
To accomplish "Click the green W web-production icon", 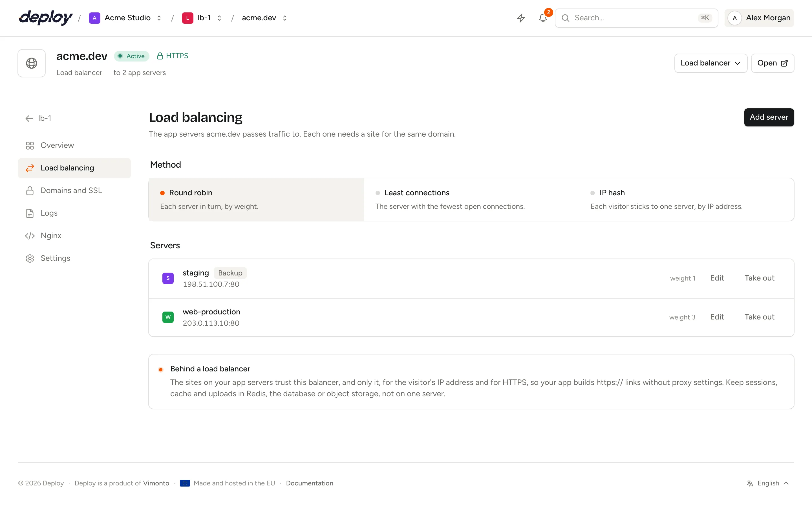I will [168, 317].
